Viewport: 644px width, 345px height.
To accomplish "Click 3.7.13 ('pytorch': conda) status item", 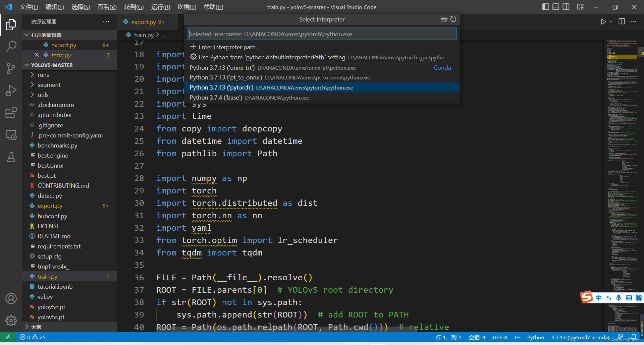I will (580, 337).
